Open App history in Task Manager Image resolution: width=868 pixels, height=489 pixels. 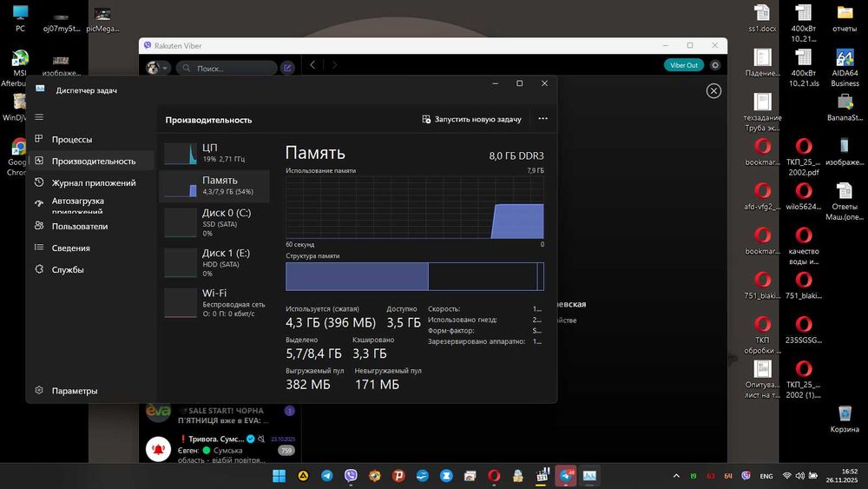(x=91, y=182)
